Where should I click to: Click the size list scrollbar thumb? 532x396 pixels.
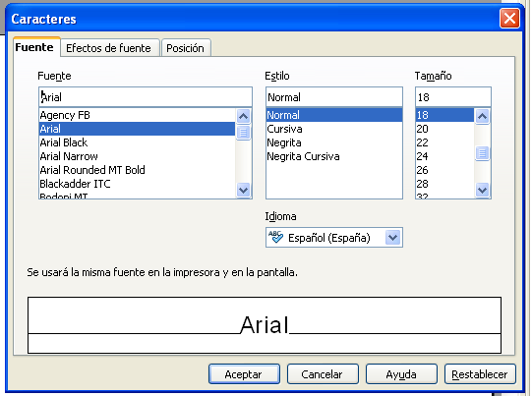point(482,153)
